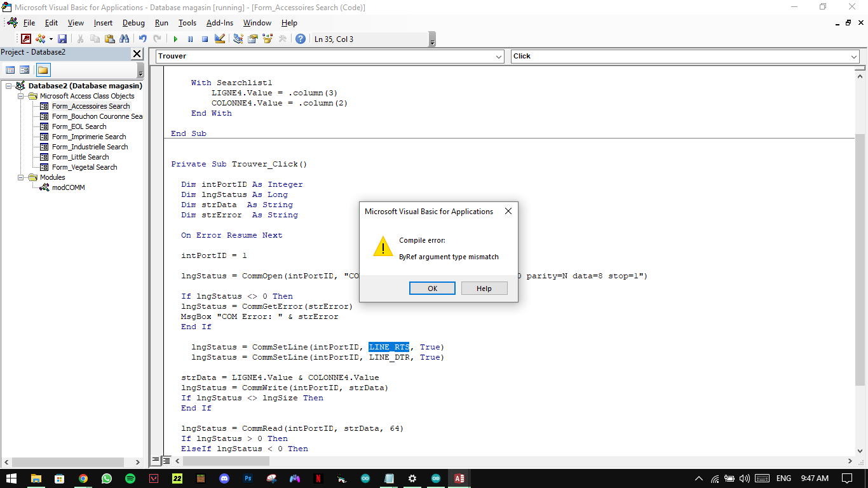Click the Find binoculars icon
This screenshot has height=488, width=868.
click(x=125, y=39)
